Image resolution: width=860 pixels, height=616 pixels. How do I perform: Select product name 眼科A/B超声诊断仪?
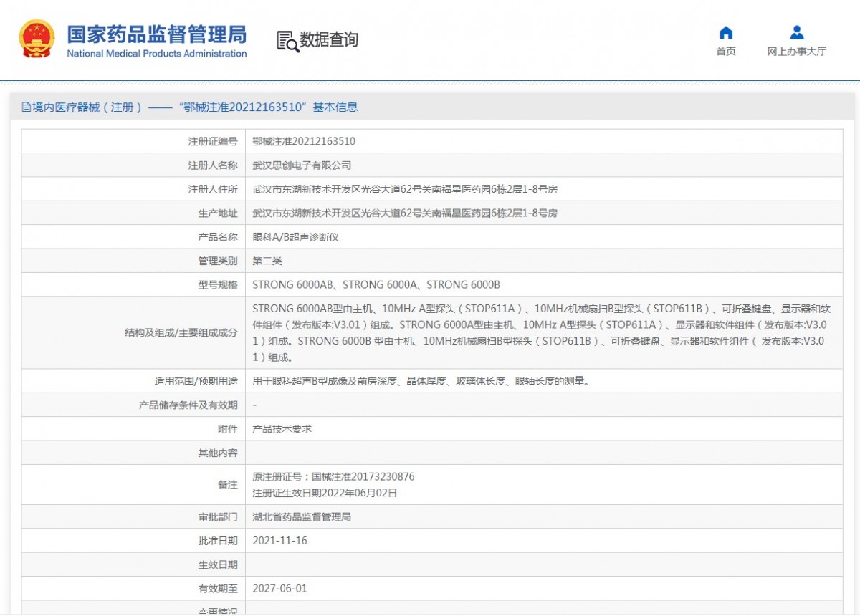[x=296, y=237]
